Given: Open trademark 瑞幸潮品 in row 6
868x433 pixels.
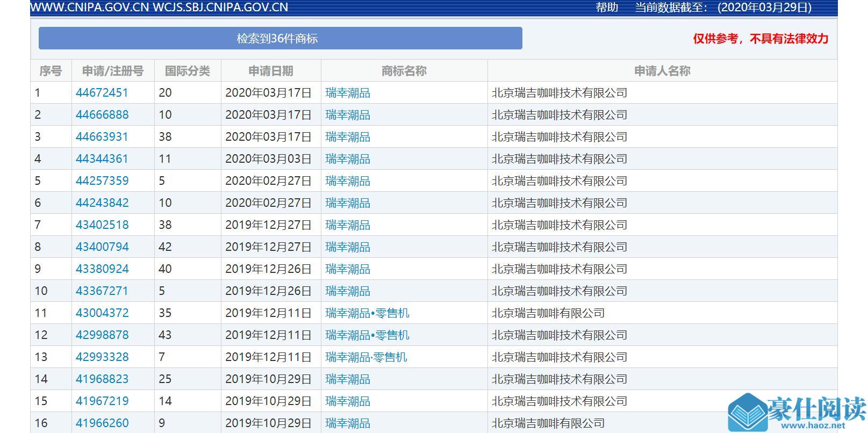Looking at the screenshot, I should [348, 203].
